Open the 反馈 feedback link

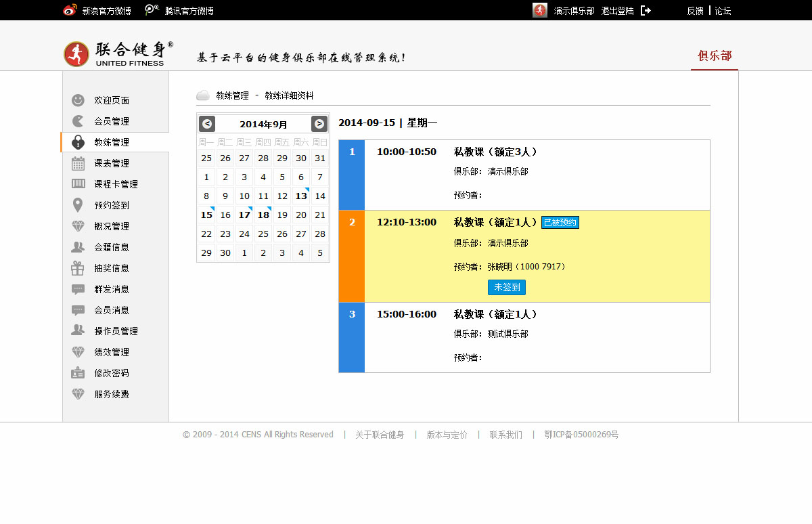[695, 11]
